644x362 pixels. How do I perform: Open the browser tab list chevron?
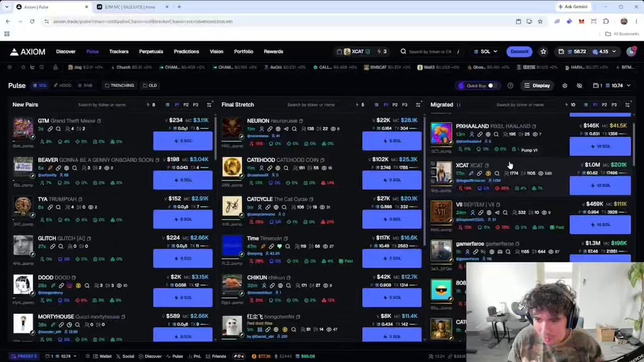pyautogui.click(x=6, y=7)
